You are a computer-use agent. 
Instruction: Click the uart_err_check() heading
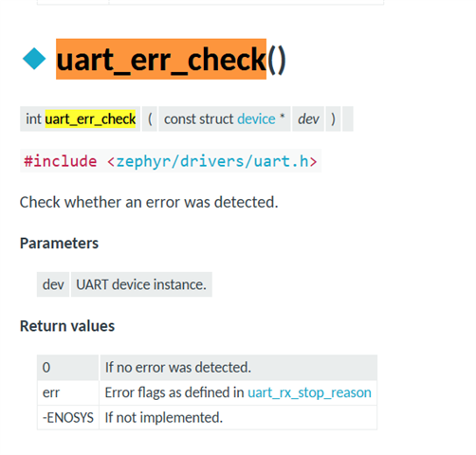(x=171, y=60)
